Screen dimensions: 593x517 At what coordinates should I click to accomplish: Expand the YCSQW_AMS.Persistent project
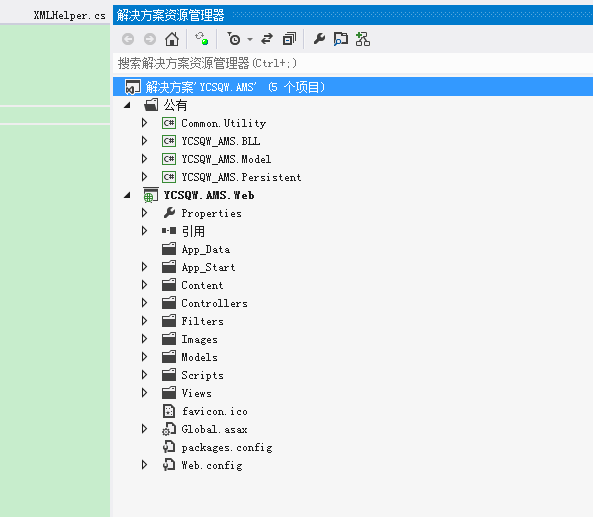pyautogui.click(x=144, y=177)
